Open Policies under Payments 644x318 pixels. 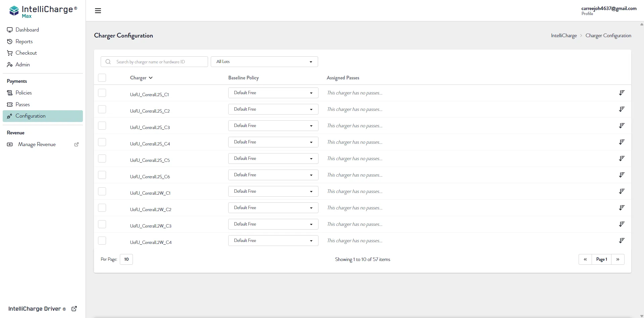click(x=43, y=93)
